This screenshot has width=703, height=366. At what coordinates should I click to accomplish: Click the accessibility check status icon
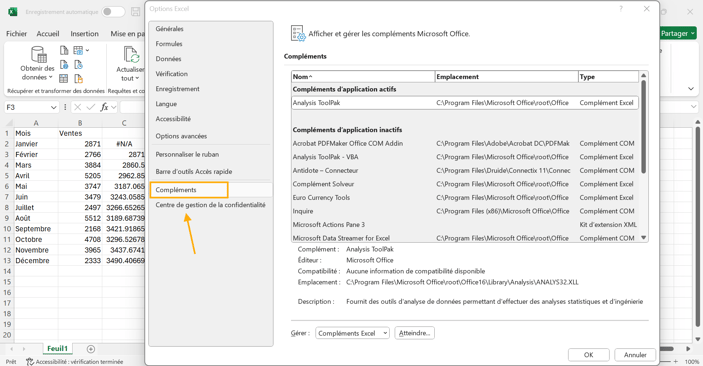(x=30, y=362)
